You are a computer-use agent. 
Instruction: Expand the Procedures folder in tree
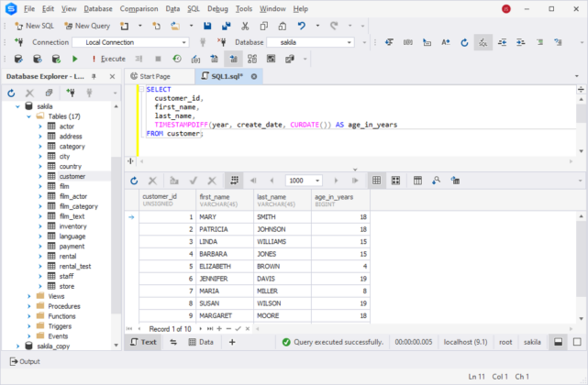pyautogui.click(x=30, y=306)
